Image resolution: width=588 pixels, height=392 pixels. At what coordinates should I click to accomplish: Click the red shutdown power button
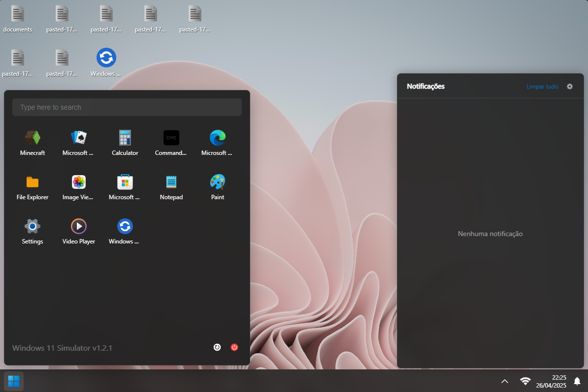tap(234, 347)
